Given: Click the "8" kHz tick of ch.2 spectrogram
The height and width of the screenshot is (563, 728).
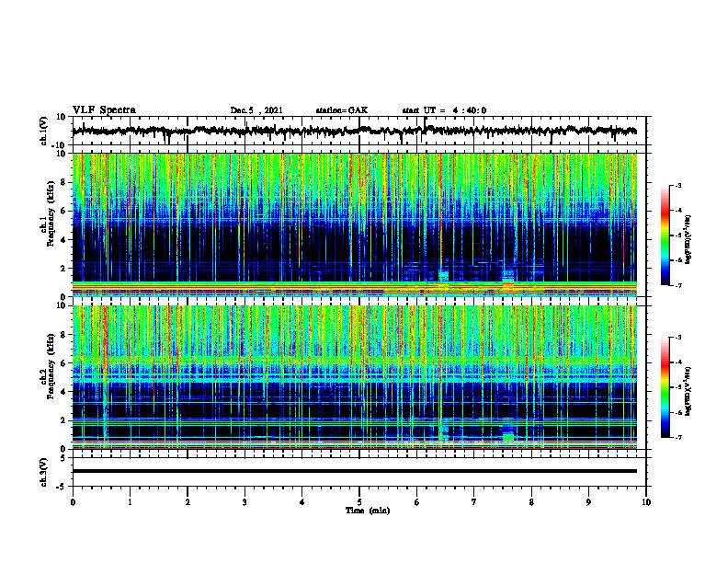Looking at the screenshot, I should 64,335.
